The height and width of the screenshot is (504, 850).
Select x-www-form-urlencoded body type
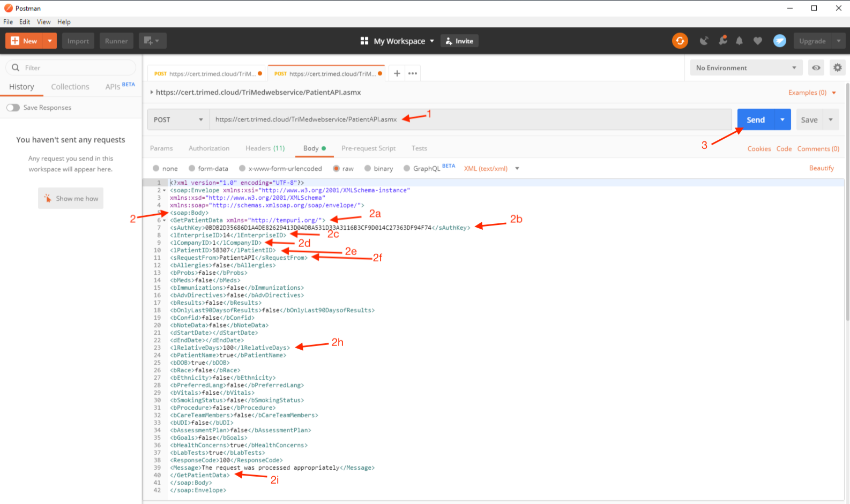pyautogui.click(x=242, y=168)
